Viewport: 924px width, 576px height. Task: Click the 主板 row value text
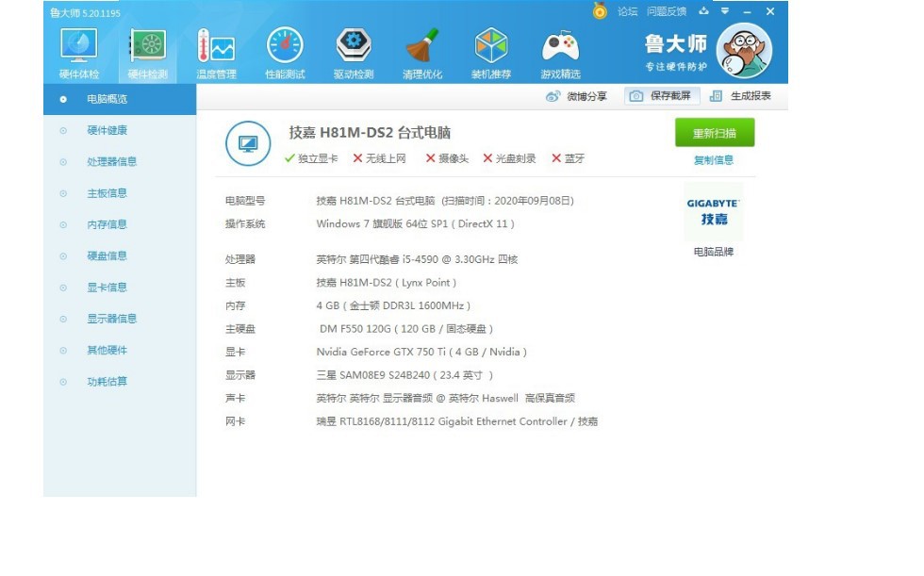click(387, 283)
